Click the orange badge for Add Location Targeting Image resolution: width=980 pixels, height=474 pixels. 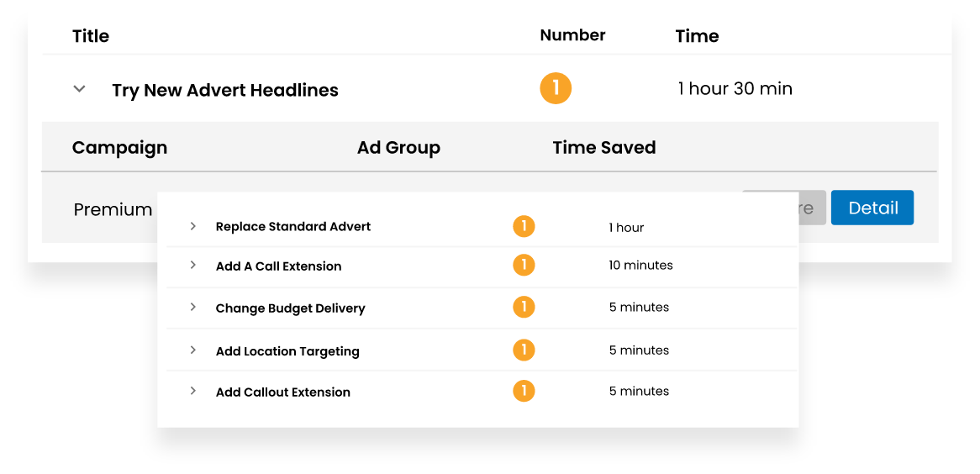click(x=524, y=350)
